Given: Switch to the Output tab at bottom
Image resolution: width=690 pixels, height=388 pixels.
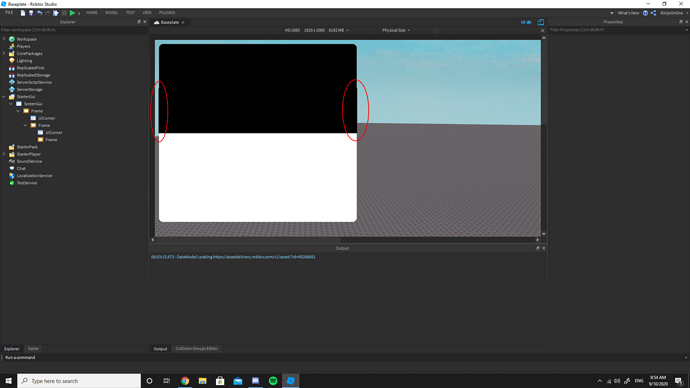Looking at the screenshot, I should click(160, 349).
